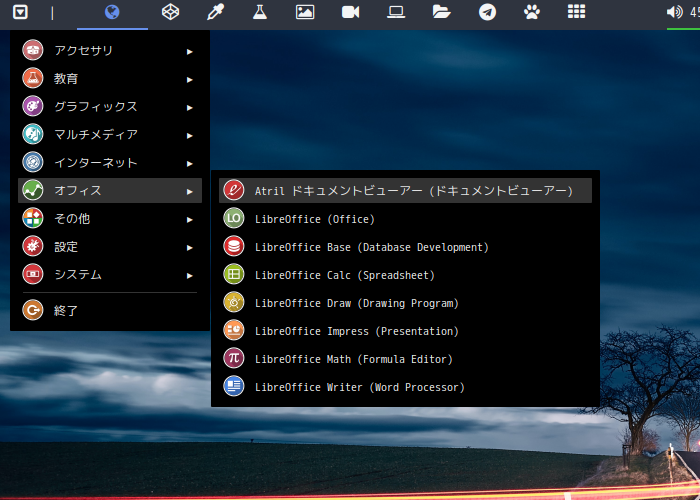
Task: Click the 終了 orange logout icon
Action: [33, 310]
